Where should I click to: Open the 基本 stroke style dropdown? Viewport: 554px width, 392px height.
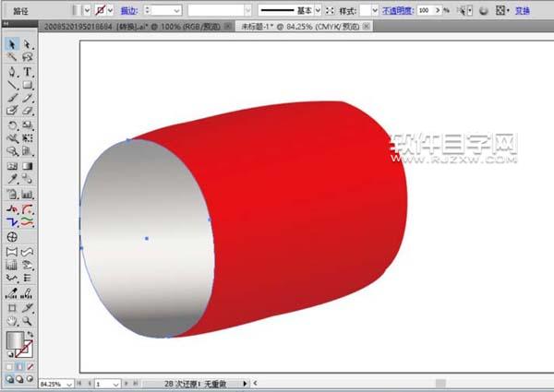point(318,10)
